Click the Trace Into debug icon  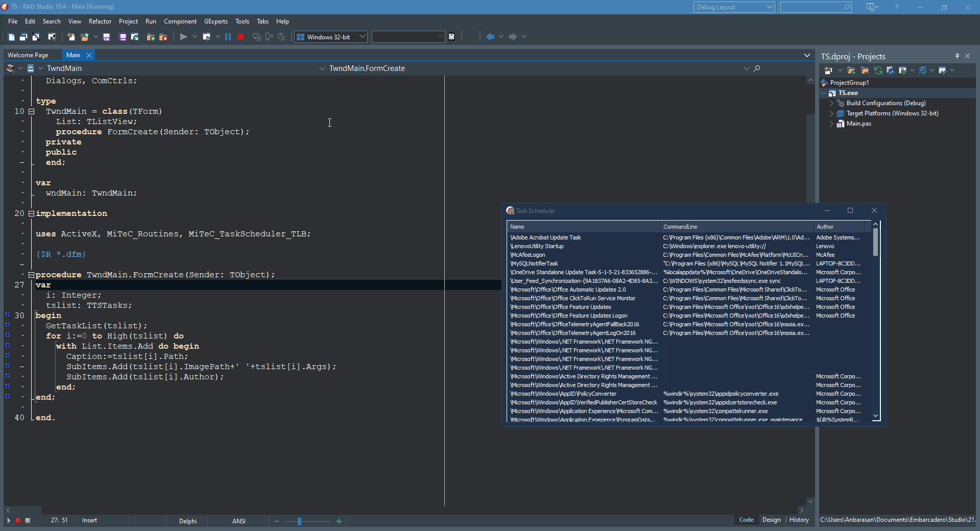(257, 37)
